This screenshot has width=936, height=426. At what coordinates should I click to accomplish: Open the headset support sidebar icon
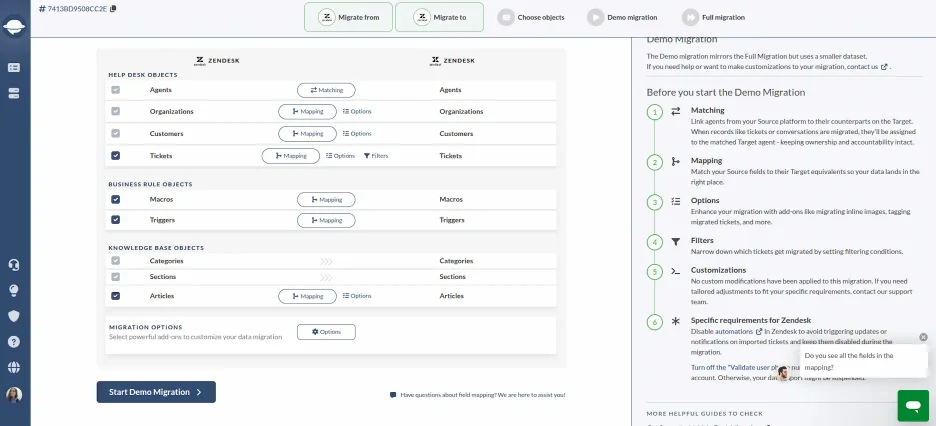pyautogui.click(x=14, y=265)
